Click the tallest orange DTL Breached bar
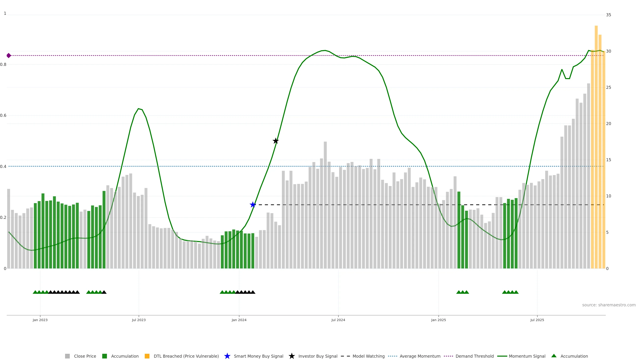 [596, 150]
